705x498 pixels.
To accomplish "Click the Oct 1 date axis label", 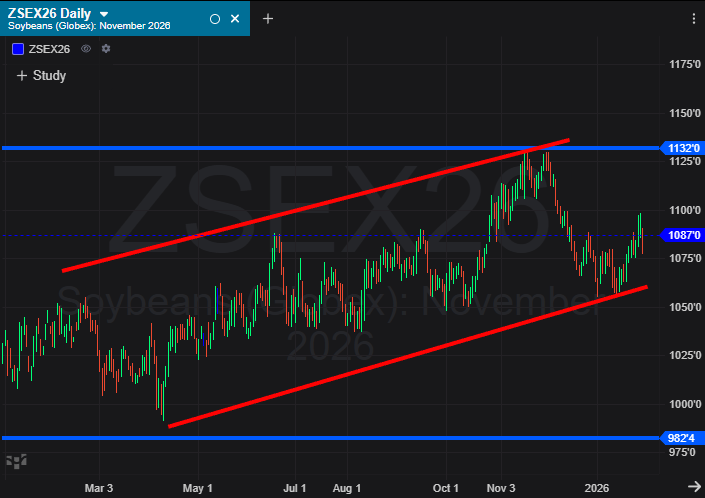I will (446, 488).
